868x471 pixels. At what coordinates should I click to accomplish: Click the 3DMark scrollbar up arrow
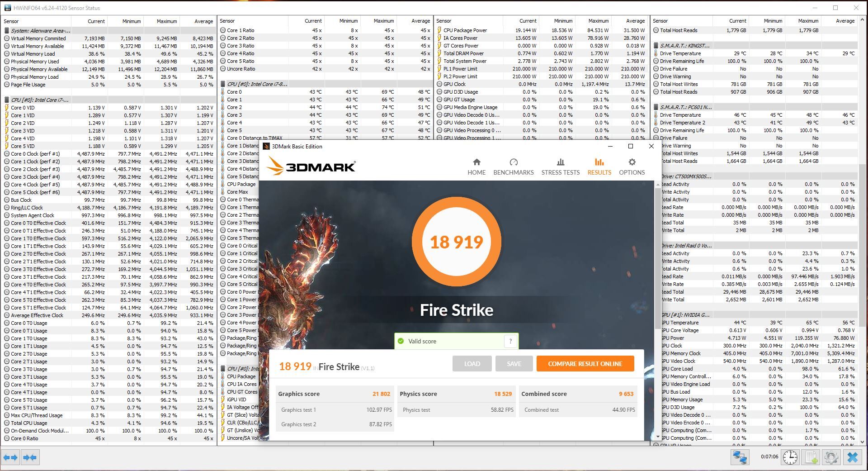658,184
